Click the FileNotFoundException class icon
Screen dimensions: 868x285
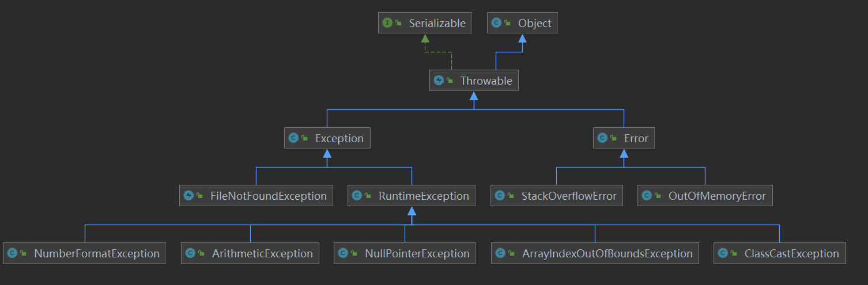pos(188,196)
